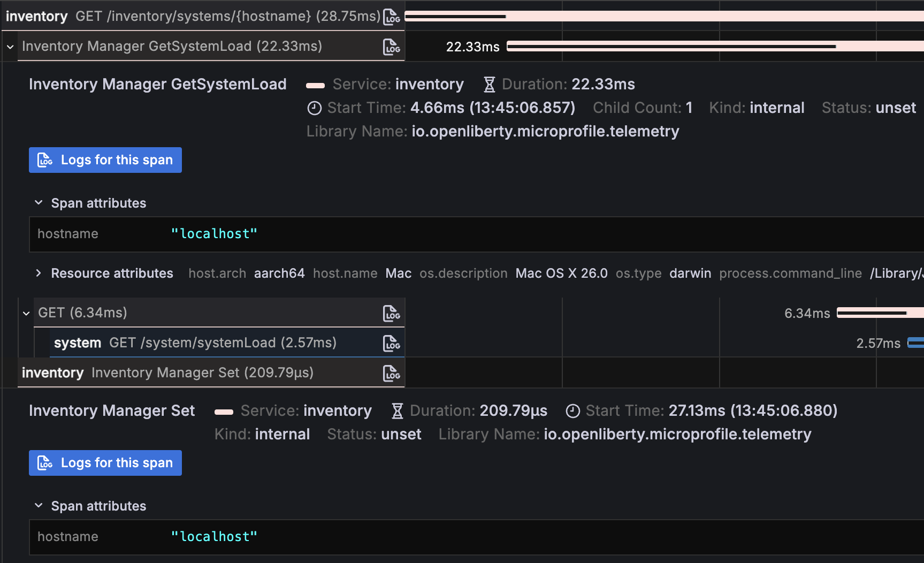924x563 pixels.
Task: Click the log icon for GET /system/systemLoad
Action: (392, 343)
